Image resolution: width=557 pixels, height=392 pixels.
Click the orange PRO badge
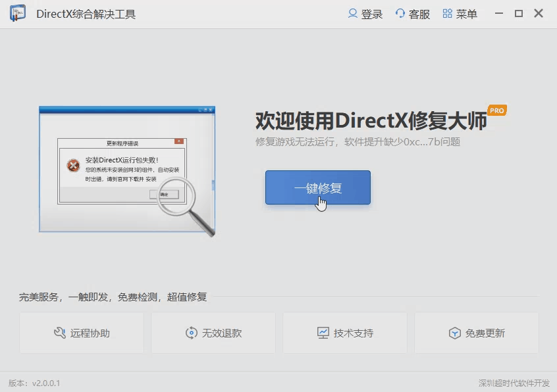496,110
